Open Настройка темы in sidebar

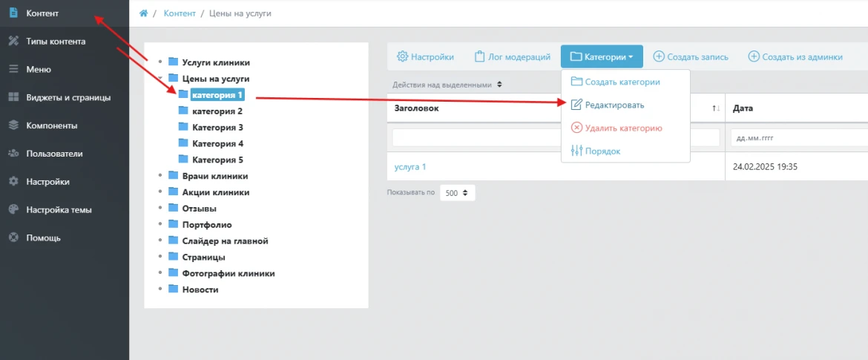click(59, 209)
